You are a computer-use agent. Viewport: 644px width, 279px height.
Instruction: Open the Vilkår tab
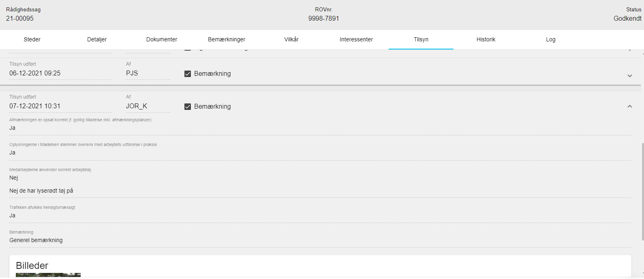[291, 39]
